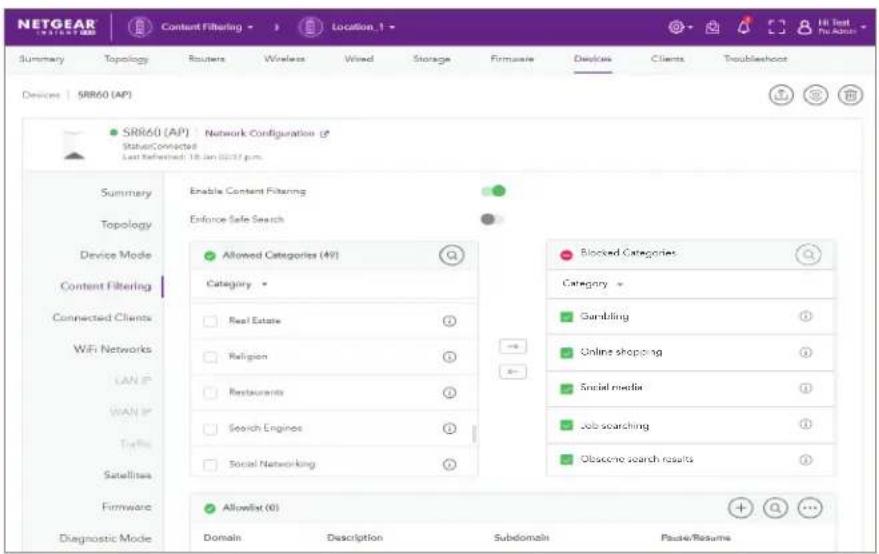Image resolution: width=879 pixels, height=554 pixels.
Task: Show info for Search Engines category
Action: click(449, 428)
